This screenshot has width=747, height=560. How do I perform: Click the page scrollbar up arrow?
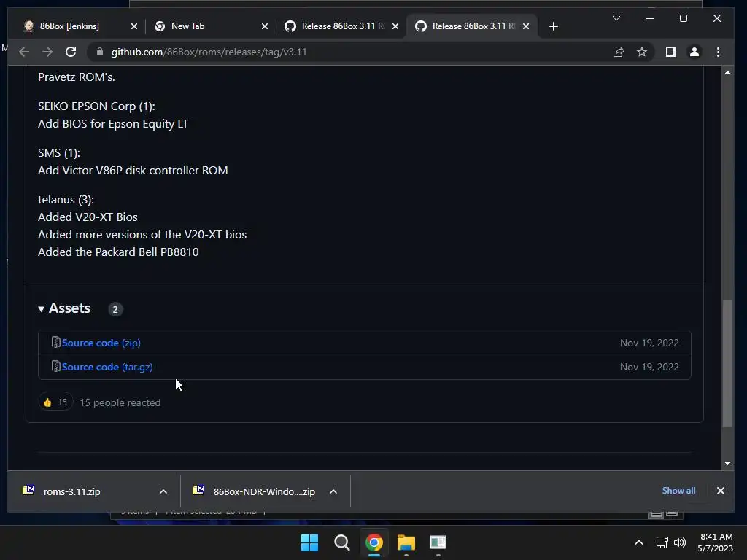[x=727, y=72]
